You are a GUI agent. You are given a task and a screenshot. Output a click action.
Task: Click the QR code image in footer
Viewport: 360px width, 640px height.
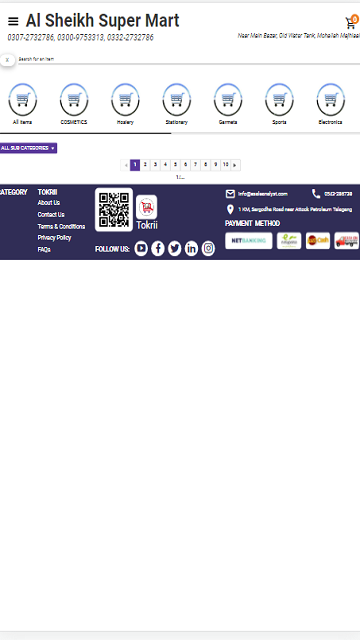point(114,210)
